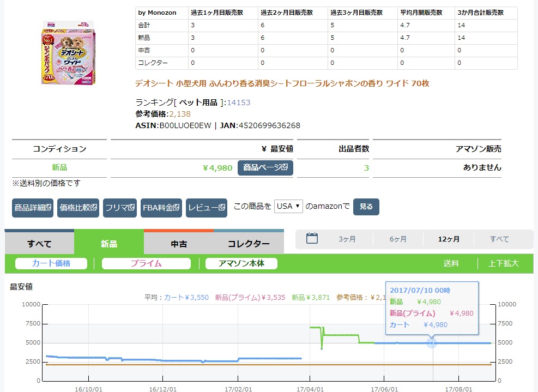Toggle the プライム chart series
This screenshot has height=392, width=538.
tap(146, 263)
